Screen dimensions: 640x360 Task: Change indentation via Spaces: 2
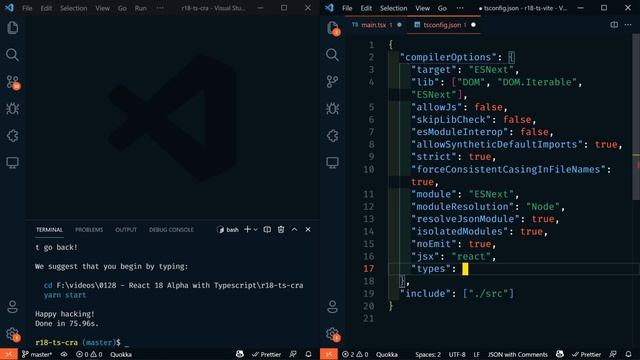click(428, 354)
